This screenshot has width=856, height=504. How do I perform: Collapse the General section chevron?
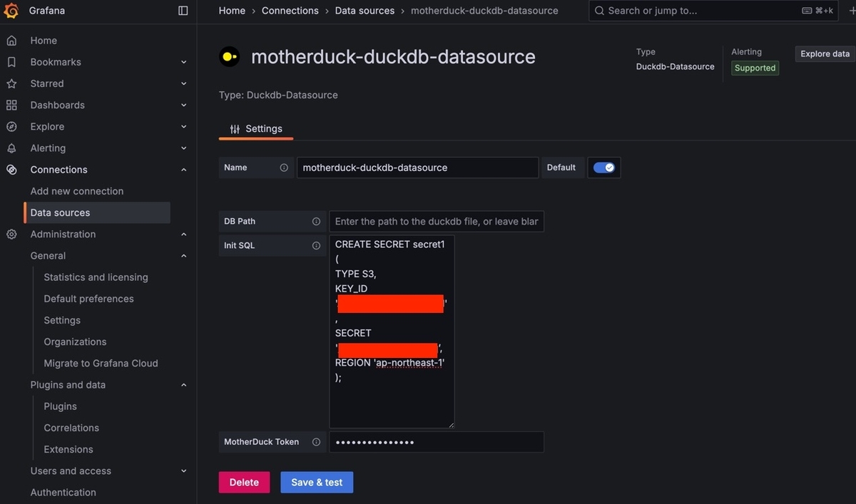[183, 256]
